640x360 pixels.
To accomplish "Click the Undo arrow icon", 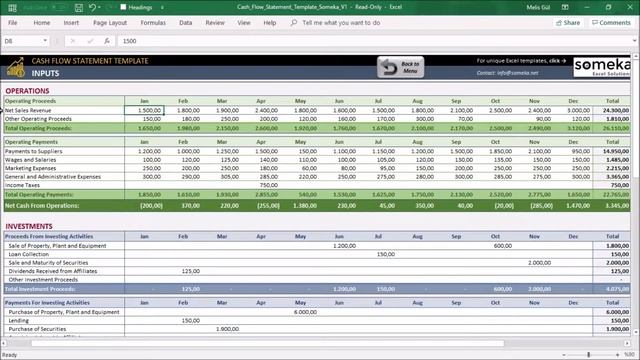I will pyautogui.click(x=92, y=7).
